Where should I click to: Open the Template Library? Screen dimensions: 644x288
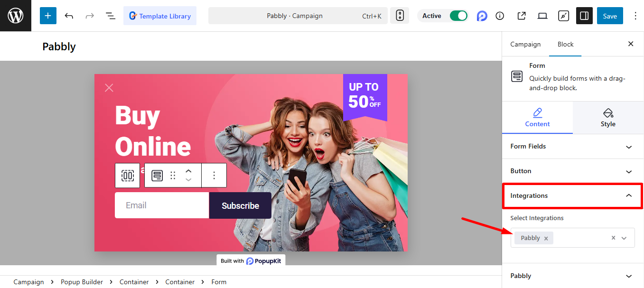click(x=160, y=16)
